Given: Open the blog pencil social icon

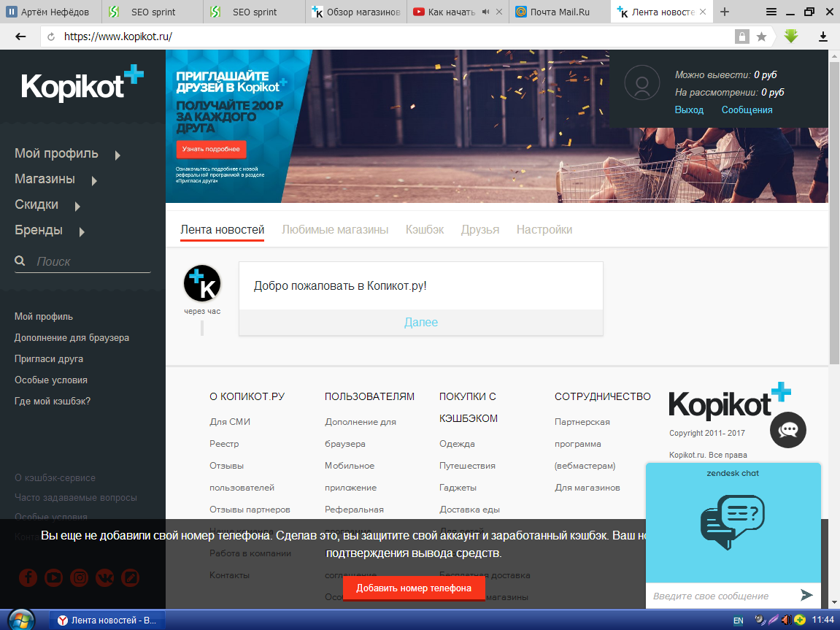Looking at the screenshot, I should click(x=130, y=577).
